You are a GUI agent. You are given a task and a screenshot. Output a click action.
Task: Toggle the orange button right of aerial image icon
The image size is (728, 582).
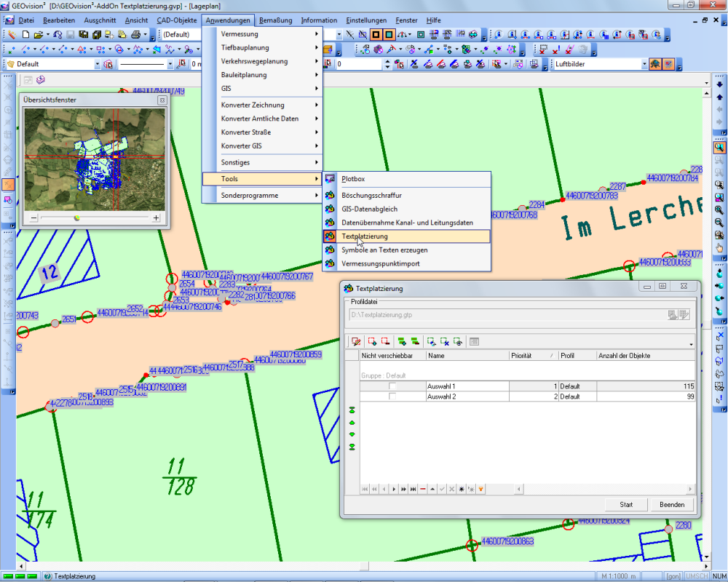668,64
